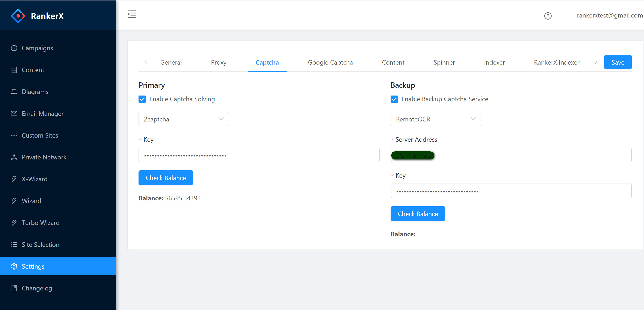Collapse the sidebar with the menu-fold icon
This screenshot has width=644, height=310.
(131, 14)
